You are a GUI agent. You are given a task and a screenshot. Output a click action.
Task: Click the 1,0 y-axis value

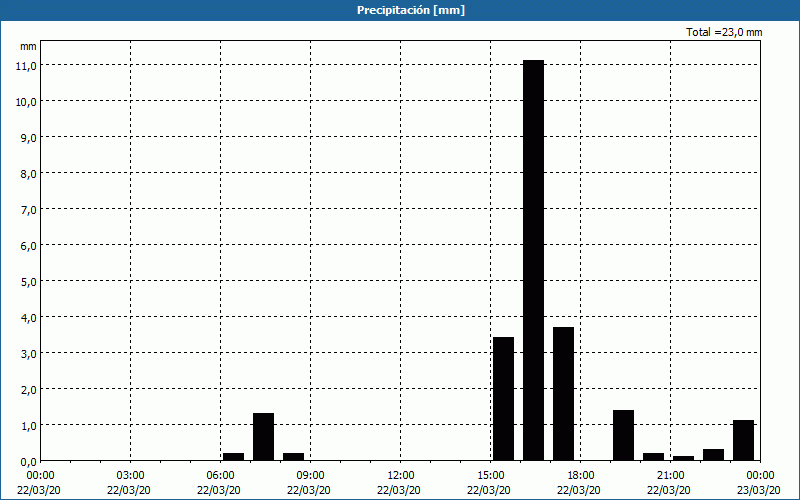(27, 425)
